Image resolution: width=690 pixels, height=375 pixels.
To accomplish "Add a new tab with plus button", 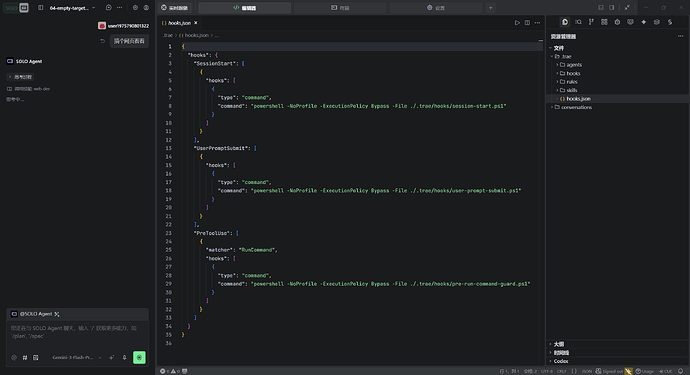I will (x=491, y=7).
